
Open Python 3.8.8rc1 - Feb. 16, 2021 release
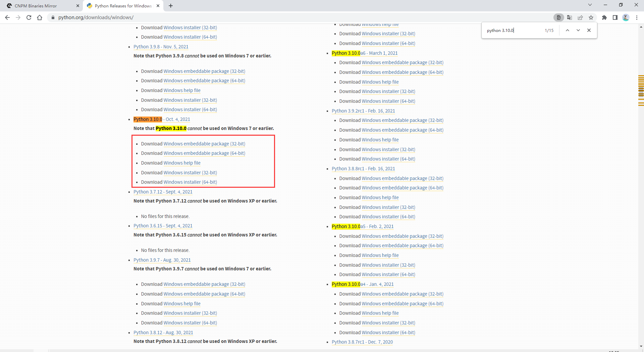coord(363,169)
